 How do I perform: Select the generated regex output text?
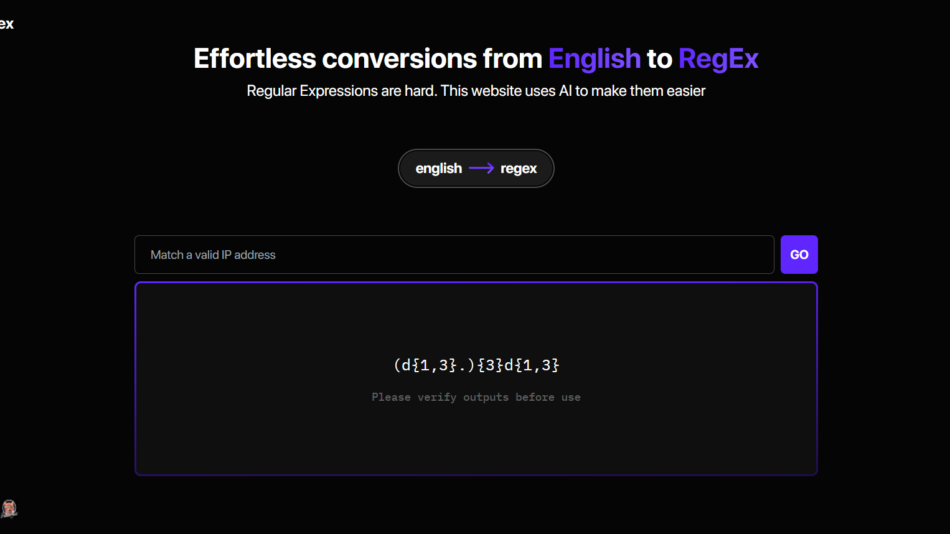point(476,365)
